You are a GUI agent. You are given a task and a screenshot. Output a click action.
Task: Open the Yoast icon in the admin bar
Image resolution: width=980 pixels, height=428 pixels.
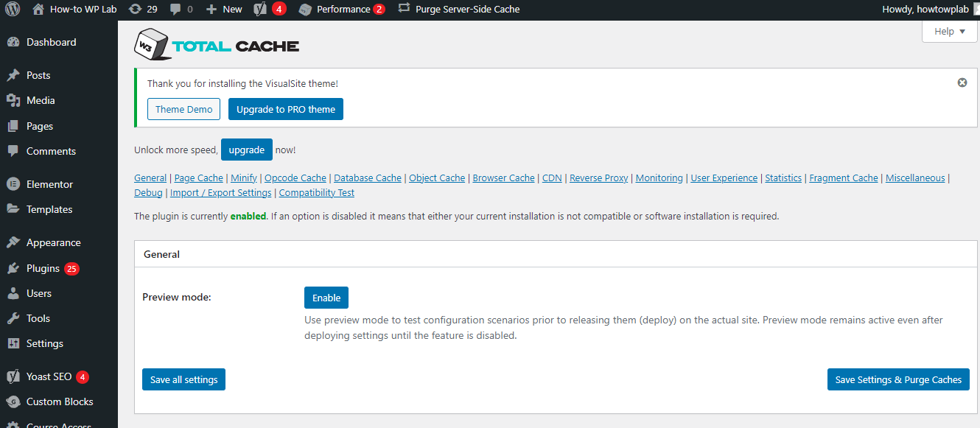pos(260,10)
